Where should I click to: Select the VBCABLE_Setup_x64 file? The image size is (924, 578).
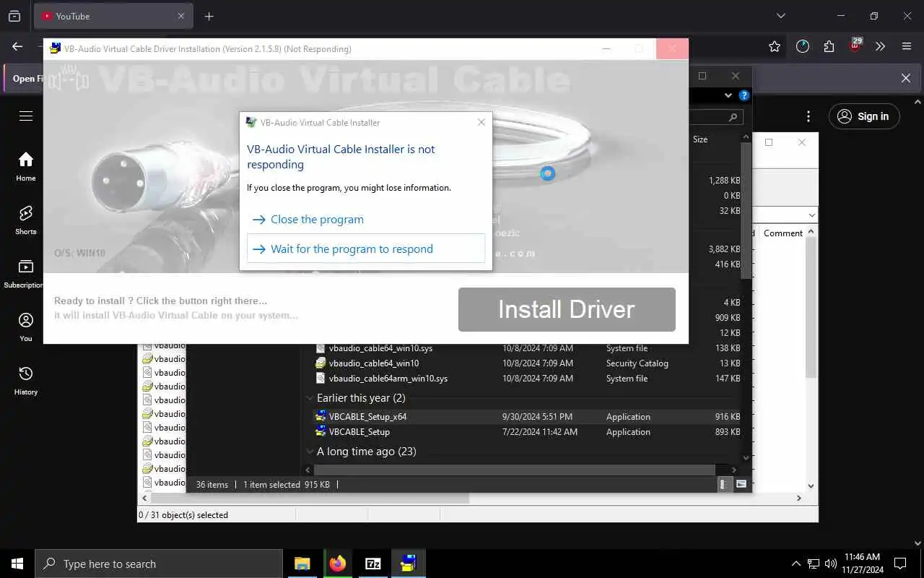click(x=367, y=417)
